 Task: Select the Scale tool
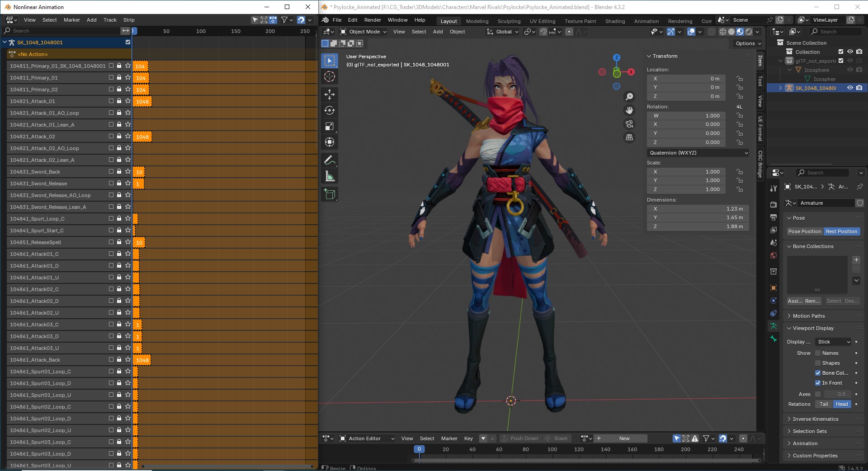pyautogui.click(x=330, y=126)
